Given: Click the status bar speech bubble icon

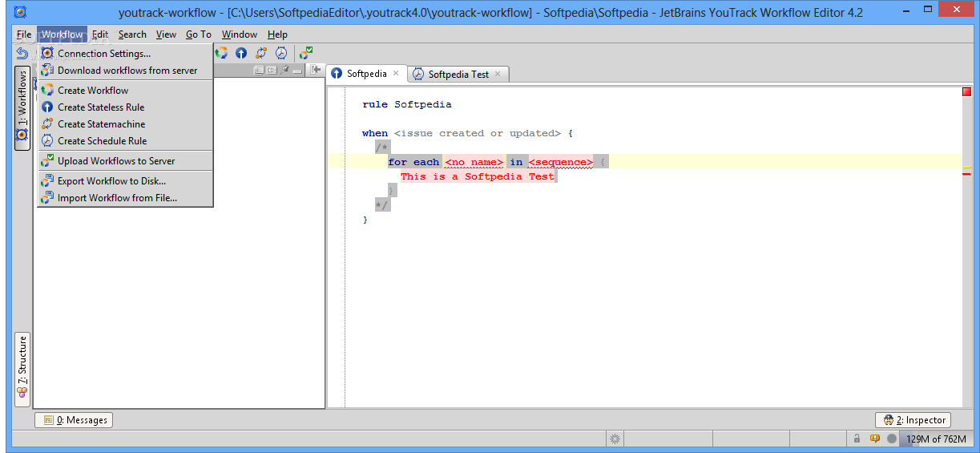Looking at the screenshot, I should pos(874,439).
